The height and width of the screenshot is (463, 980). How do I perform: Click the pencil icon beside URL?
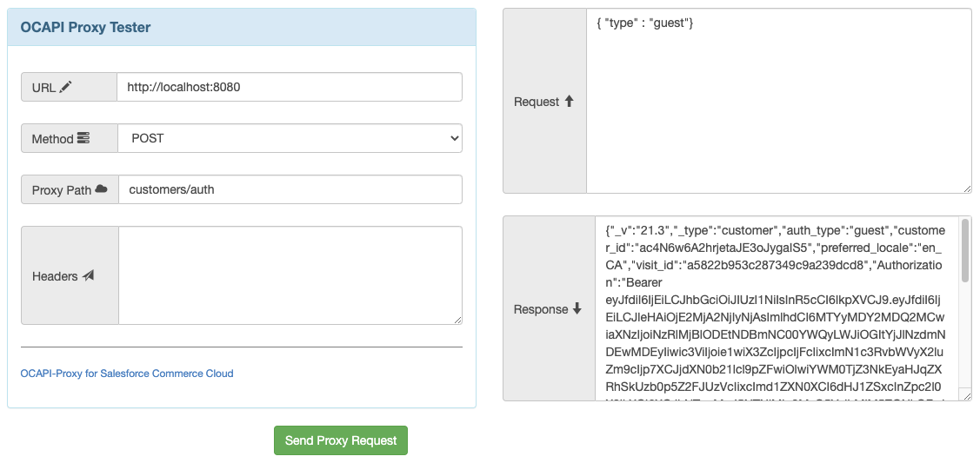tap(66, 87)
